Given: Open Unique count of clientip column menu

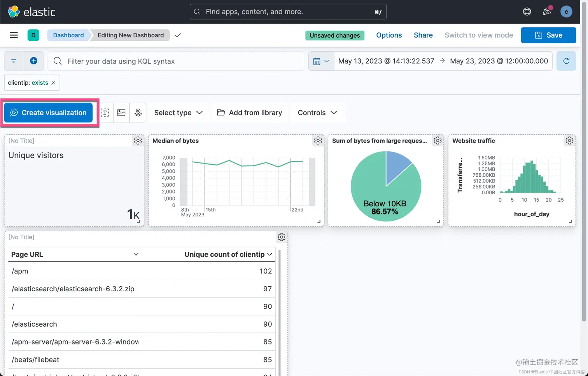Looking at the screenshot, I should [x=269, y=254].
